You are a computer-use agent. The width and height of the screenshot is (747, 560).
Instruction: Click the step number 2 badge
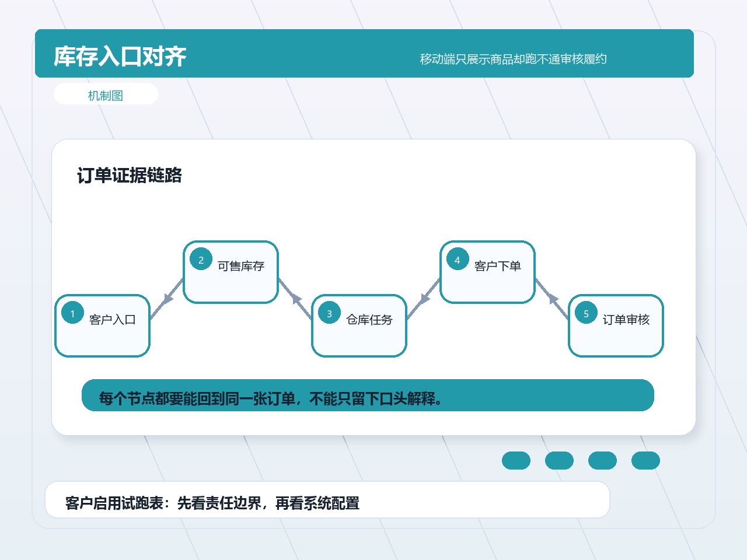click(x=201, y=259)
